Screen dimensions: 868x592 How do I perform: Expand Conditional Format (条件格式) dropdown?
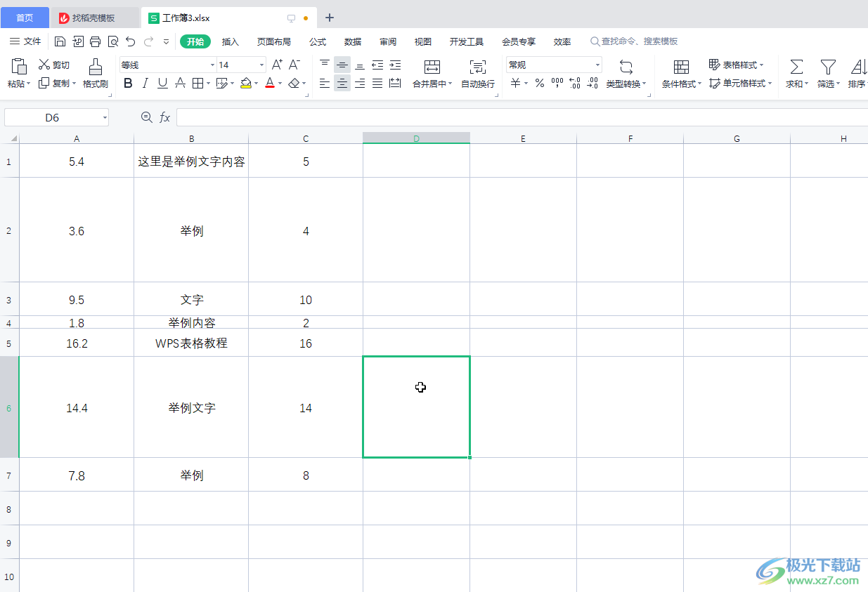tap(700, 84)
